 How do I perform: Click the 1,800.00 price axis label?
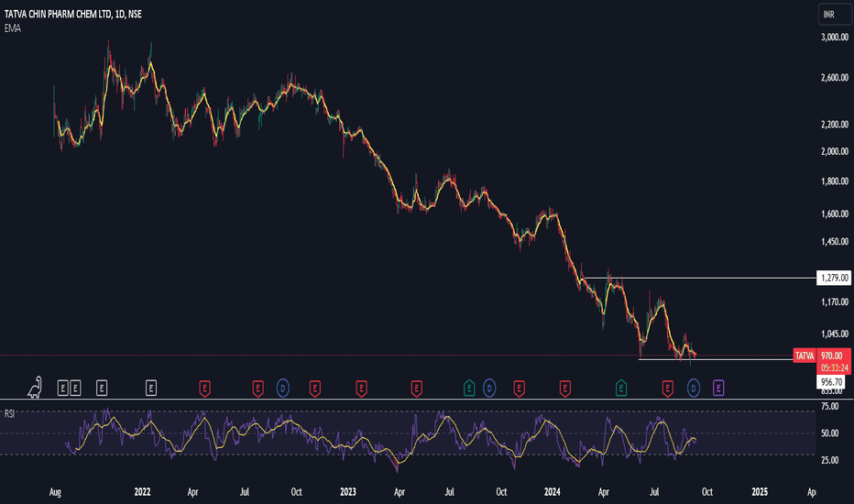(835, 181)
